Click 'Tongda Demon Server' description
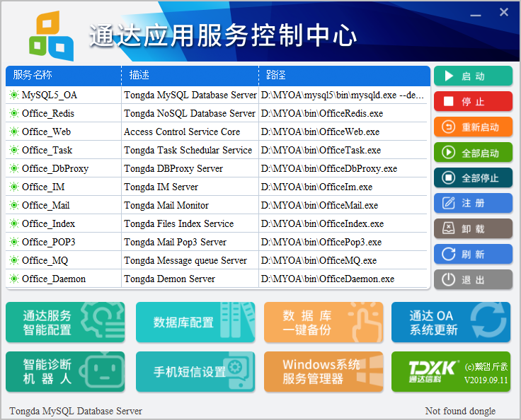Viewport: 521px width, 420px height. click(169, 279)
